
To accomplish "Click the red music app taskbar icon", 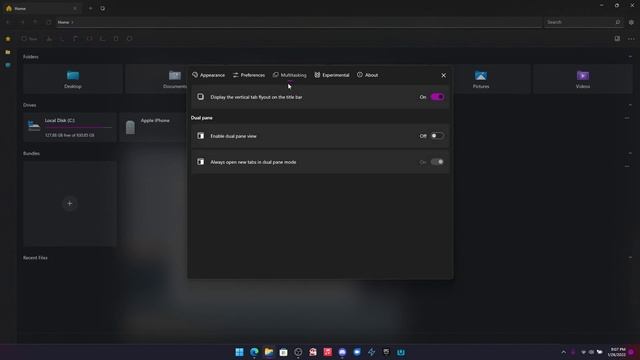I will point(327,352).
